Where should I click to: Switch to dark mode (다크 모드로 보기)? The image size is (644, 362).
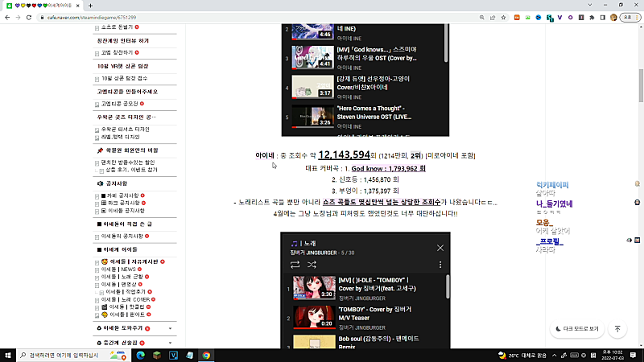577,329
